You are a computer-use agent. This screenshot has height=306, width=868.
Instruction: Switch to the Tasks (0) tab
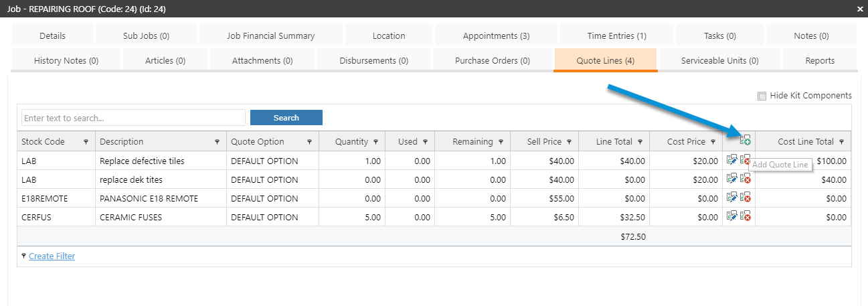tap(720, 35)
